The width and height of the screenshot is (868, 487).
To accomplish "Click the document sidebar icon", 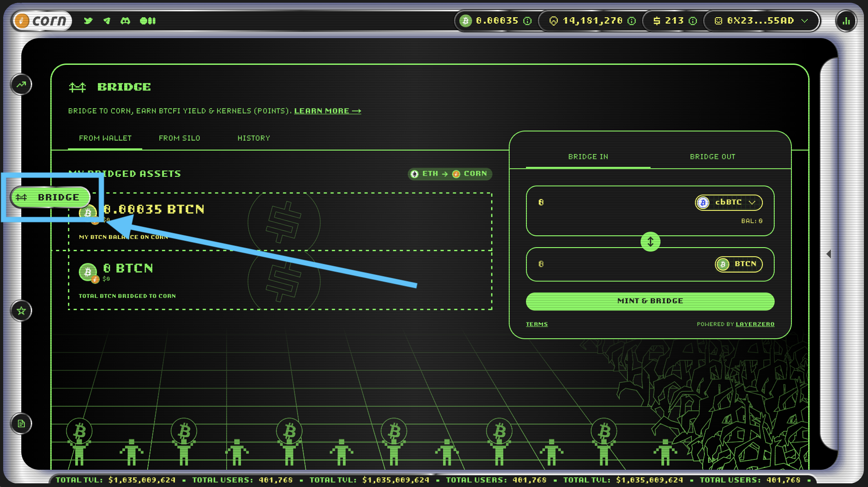I will coord(21,424).
